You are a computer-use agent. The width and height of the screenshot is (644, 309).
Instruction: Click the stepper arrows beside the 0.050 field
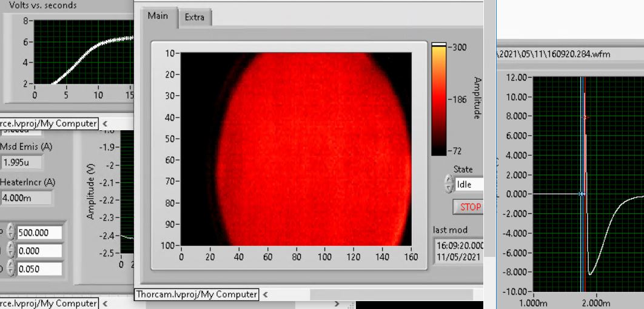click(10, 269)
